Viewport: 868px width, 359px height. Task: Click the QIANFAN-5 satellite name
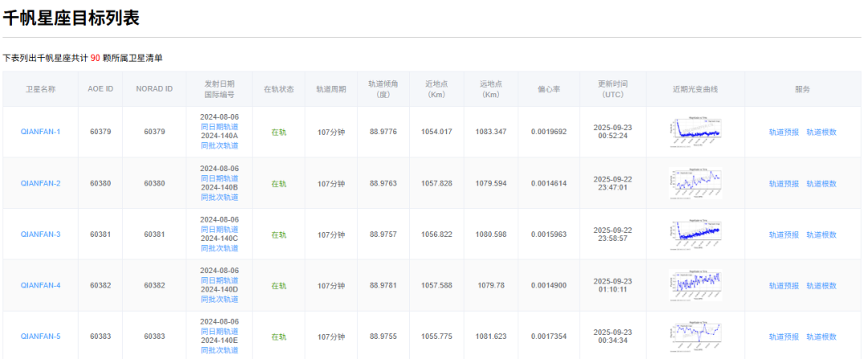click(40, 337)
